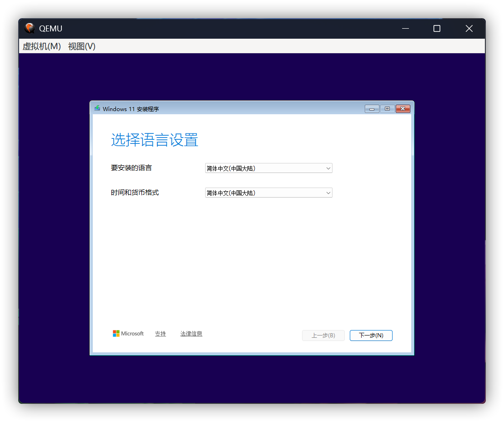Open the 时间和货币格式 format dropdown
This screenshot has height=422, width=504.
coord(268,193)
